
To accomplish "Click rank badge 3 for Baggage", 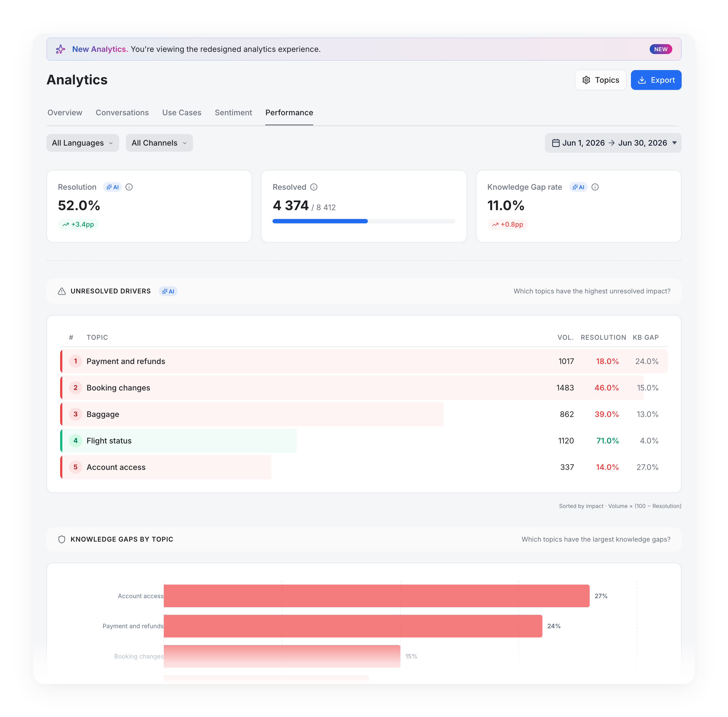I will (75, 414).
